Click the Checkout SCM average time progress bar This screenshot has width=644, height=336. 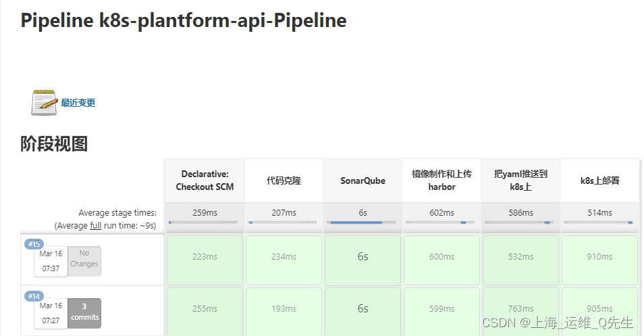205,222
